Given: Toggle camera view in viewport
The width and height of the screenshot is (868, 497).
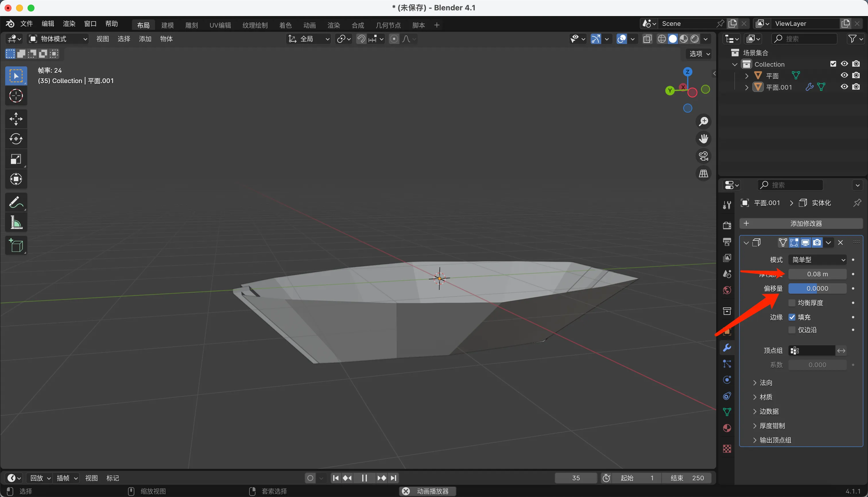Looking at the screenshot, I should (703, 156).
